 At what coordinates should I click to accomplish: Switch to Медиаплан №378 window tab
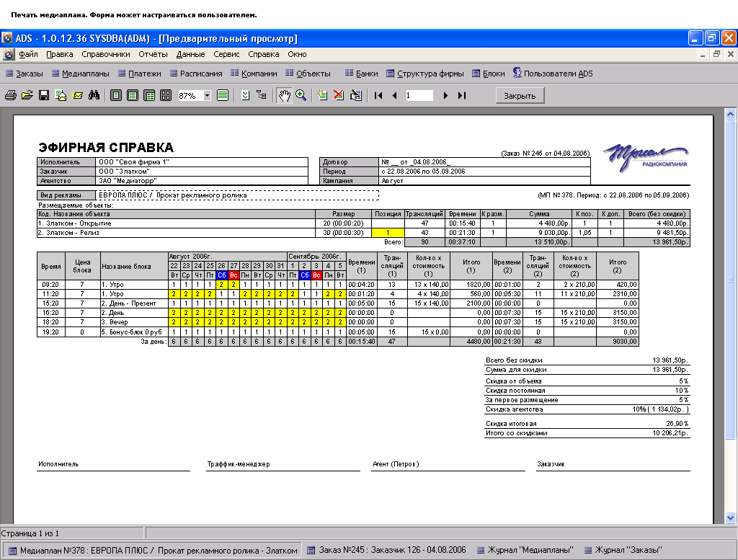[153, 550]
